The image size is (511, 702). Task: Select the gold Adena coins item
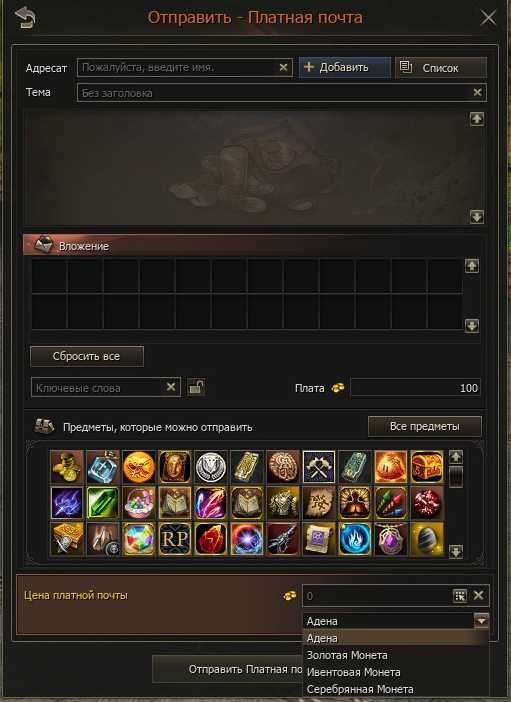[x=67, y=467]
